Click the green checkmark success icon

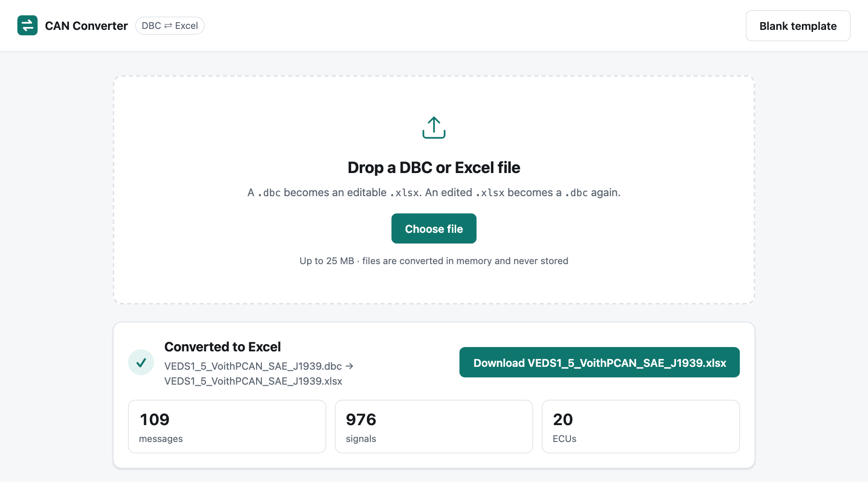click(141, 362)
